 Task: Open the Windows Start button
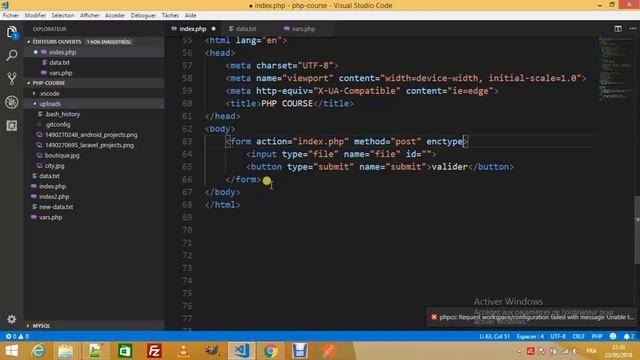click(11, 351)
